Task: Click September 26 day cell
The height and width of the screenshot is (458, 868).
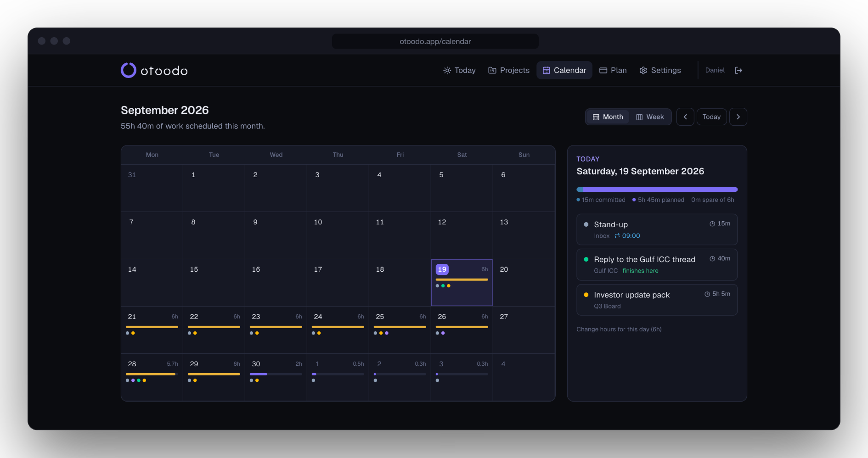Action: coord(462,330)
